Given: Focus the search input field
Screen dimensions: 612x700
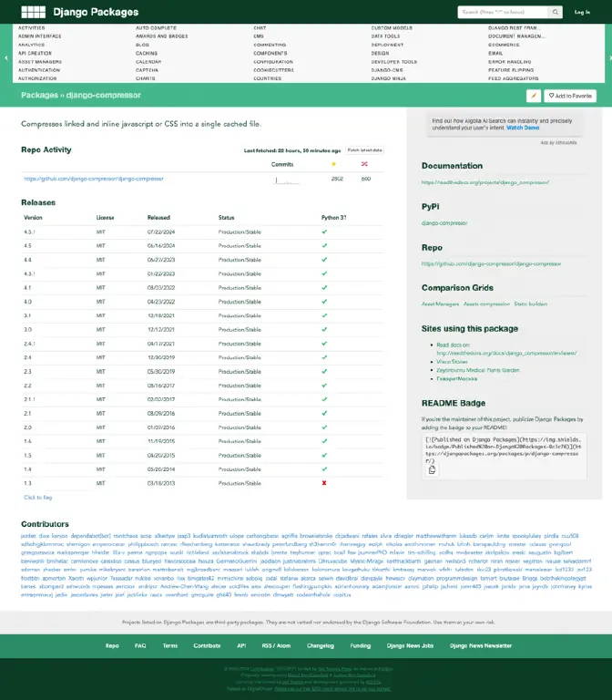Looking at the screenshot, I should click(x=503, y=12).
